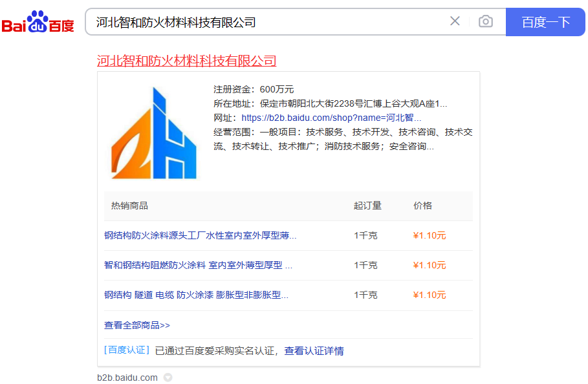Open product 钢结构防火涂料源头工厂 link
This screenshot has height=384, width=588.
coord(200,235)
